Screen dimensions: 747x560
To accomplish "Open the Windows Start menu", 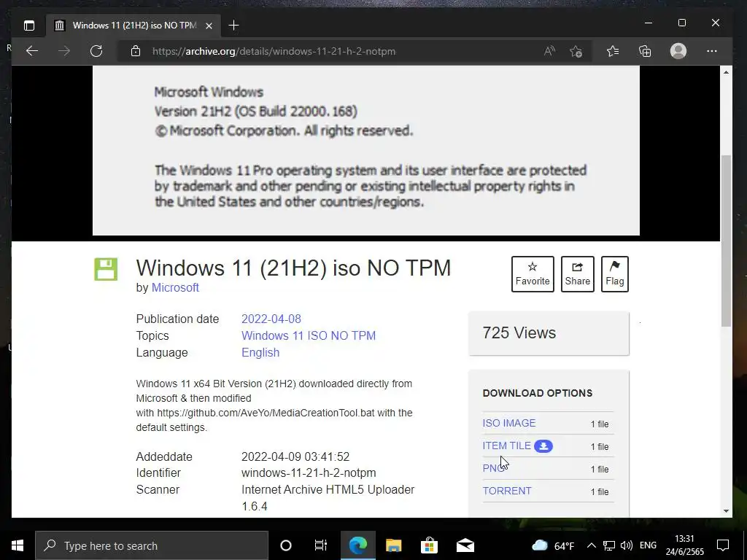I will click(x=18, y=545).
